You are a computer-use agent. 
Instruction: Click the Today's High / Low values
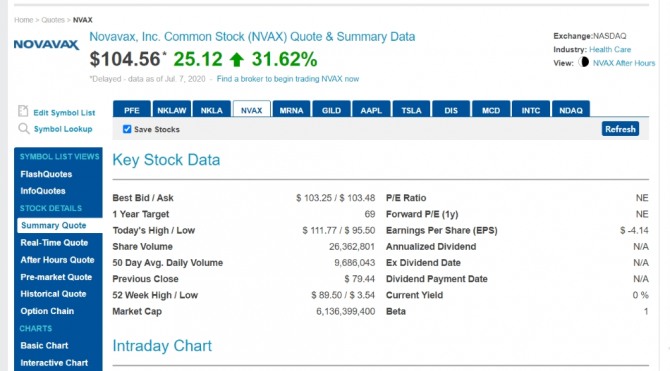coord(338,230)
